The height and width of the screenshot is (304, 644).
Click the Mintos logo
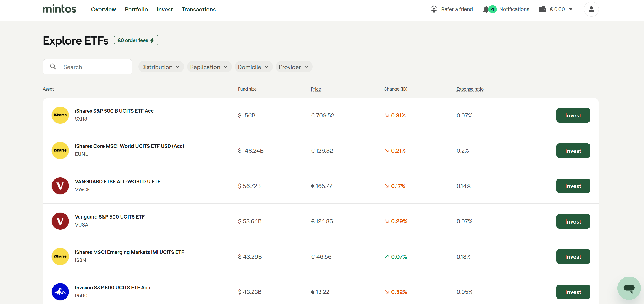point(59,9)
